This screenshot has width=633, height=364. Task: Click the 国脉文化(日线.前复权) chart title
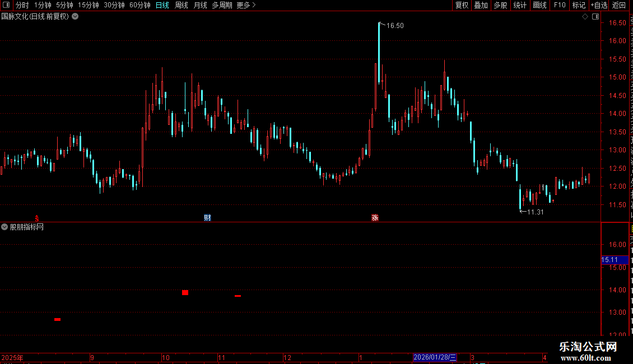(x=35, y=17)
